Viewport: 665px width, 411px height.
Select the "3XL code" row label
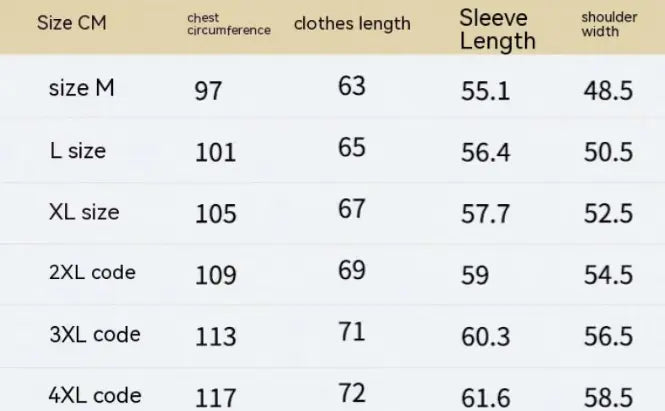(x=94, y=333)
